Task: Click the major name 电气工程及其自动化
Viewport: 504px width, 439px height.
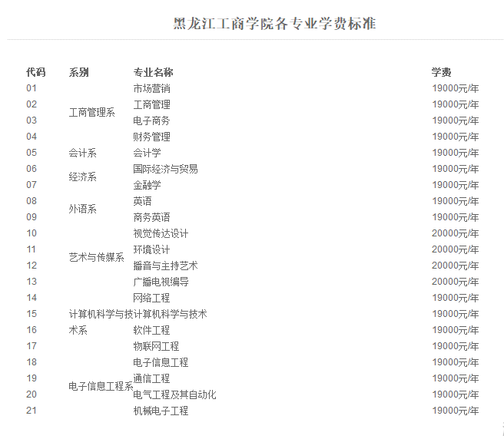Action: [175, 394]
